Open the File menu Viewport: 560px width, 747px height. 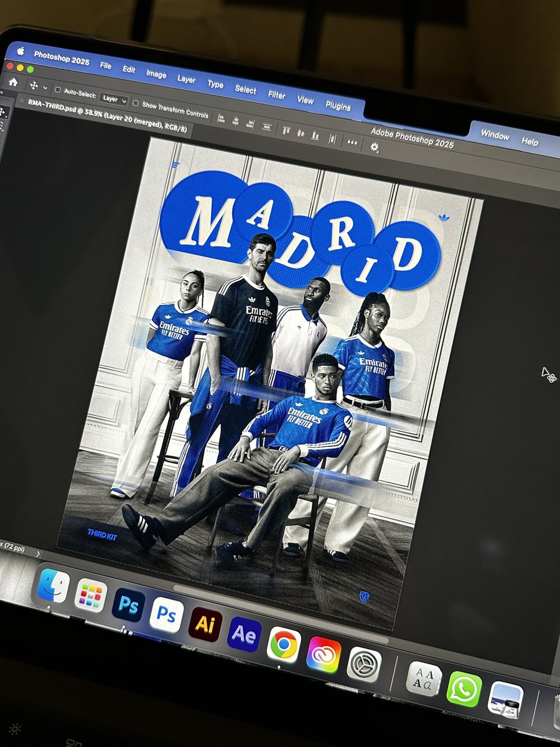tap(106, 65)
